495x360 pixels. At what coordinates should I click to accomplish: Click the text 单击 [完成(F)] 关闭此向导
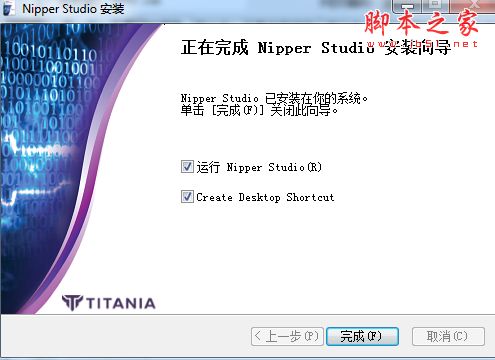tap(259, 110)
